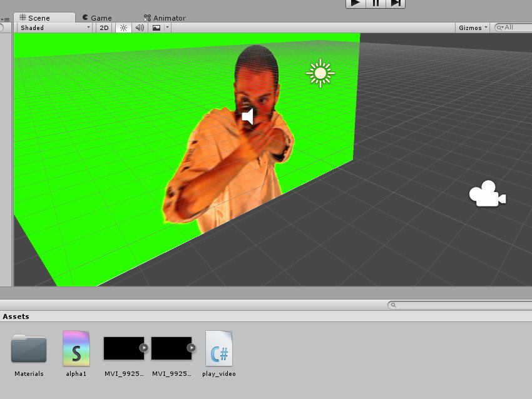Enter Play mode
The height and width of the screenshot is (399, 532).
click(x=355, y=3)
